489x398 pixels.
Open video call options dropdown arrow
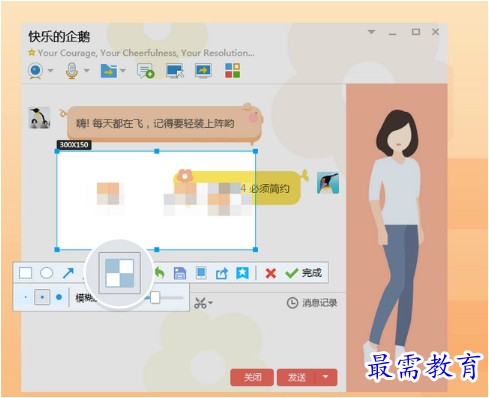coord(50,70)
